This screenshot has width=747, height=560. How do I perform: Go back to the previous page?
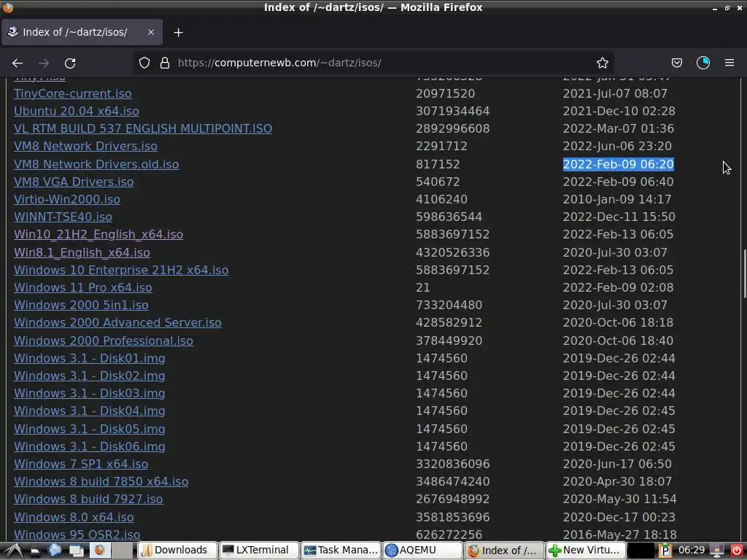18,63
